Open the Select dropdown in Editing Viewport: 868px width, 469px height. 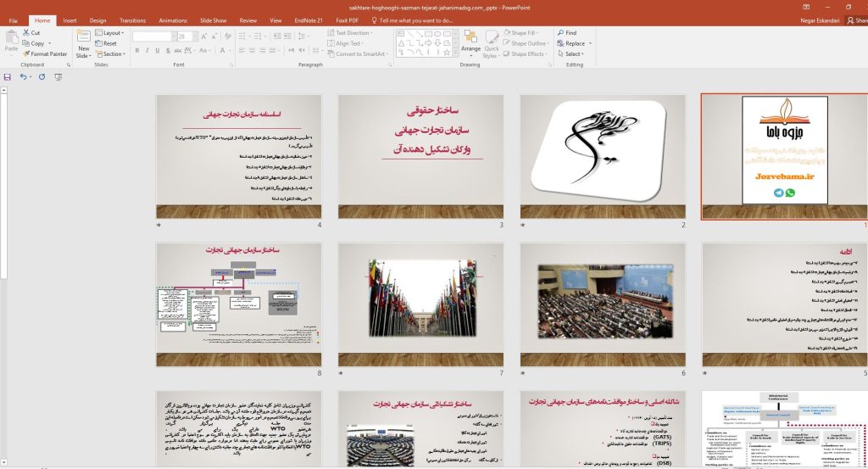570,53
